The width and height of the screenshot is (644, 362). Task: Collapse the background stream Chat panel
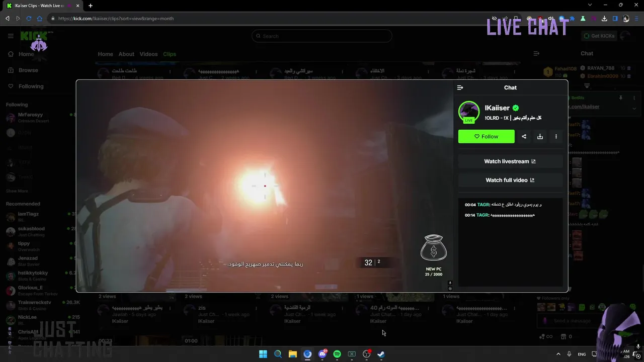536,53
